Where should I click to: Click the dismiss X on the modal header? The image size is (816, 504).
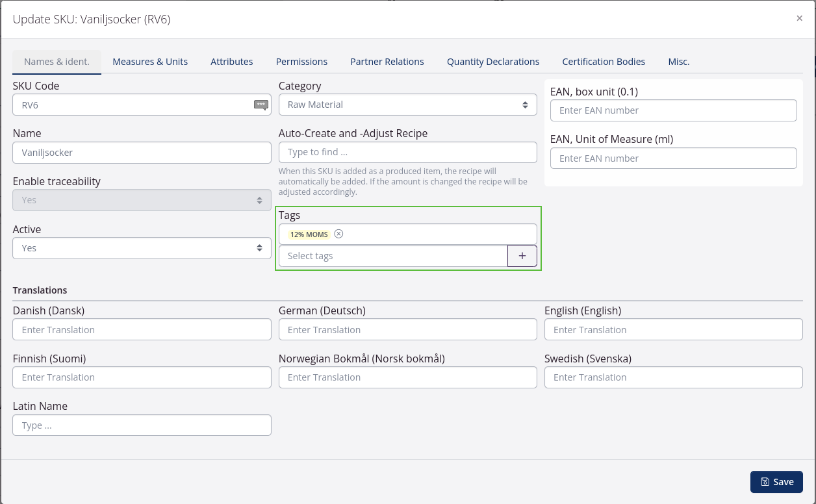pyautogui.click(x=800, y=18)
